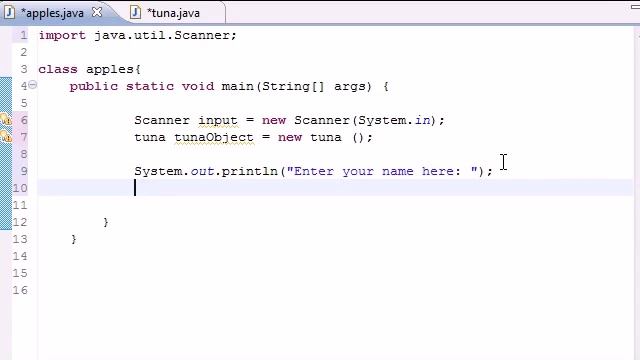Minimize the editor area using top-right icon
Screen dimensions: 640x360
tap(635, 7)
